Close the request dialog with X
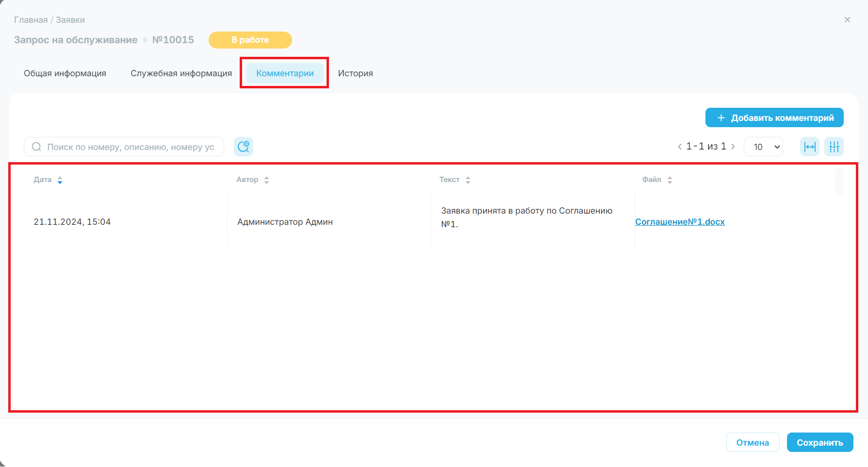868x467 pixels. coord(847,20)
